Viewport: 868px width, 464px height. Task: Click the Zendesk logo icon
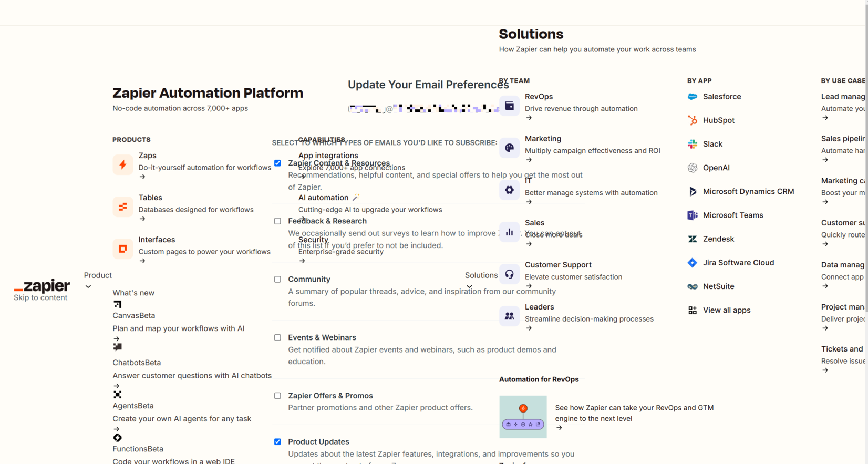click(x=693, y=239)
